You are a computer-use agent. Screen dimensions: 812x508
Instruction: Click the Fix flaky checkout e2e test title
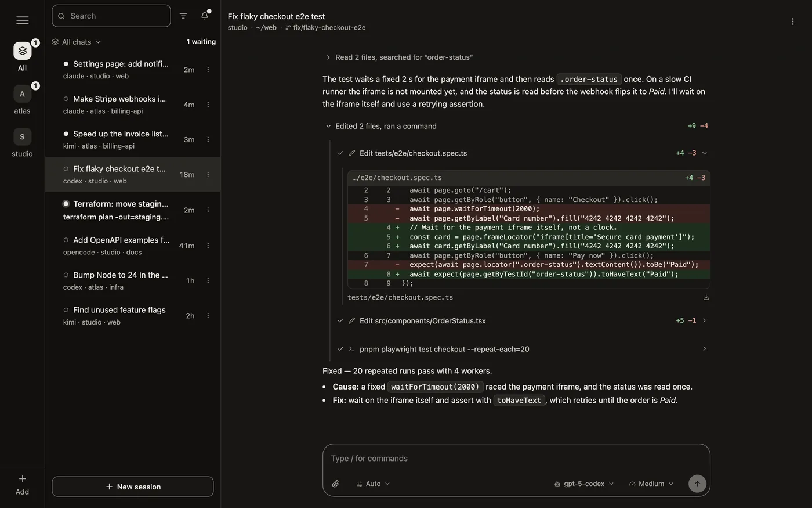point(276,16)
